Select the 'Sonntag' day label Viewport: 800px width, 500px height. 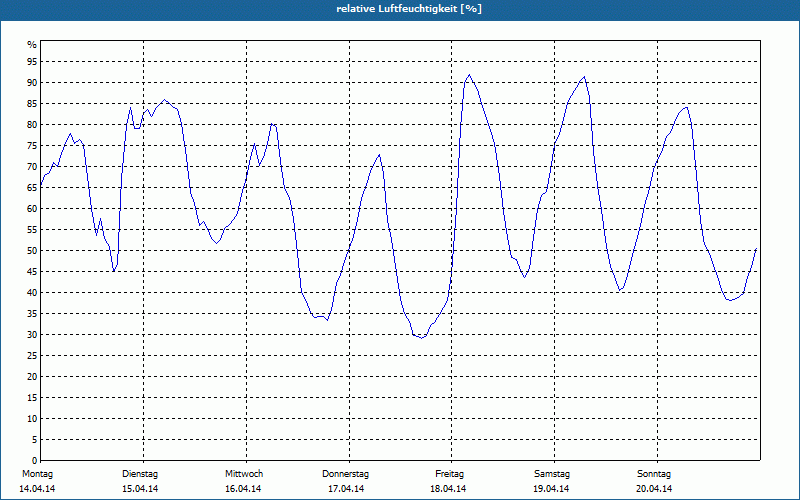pos(654,474)
